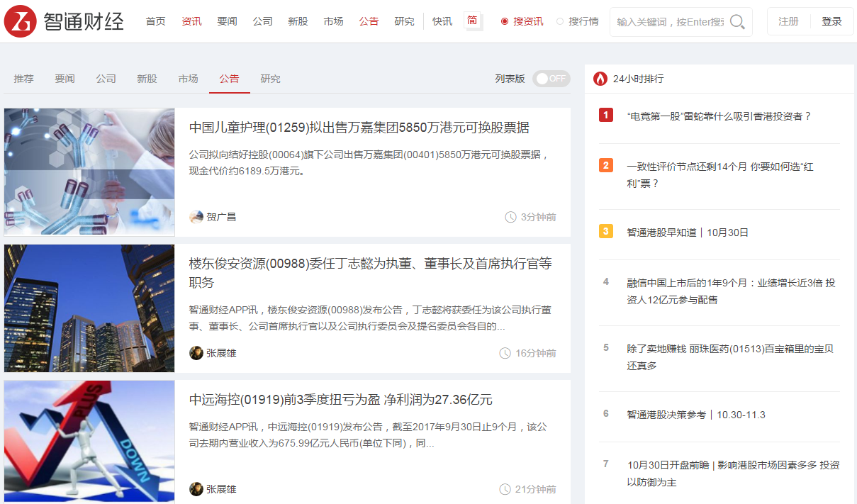Click summary text 公司拟向结好控股(00064)
Viewport: 857px width, 504px height.
click(x=370, y=162)
